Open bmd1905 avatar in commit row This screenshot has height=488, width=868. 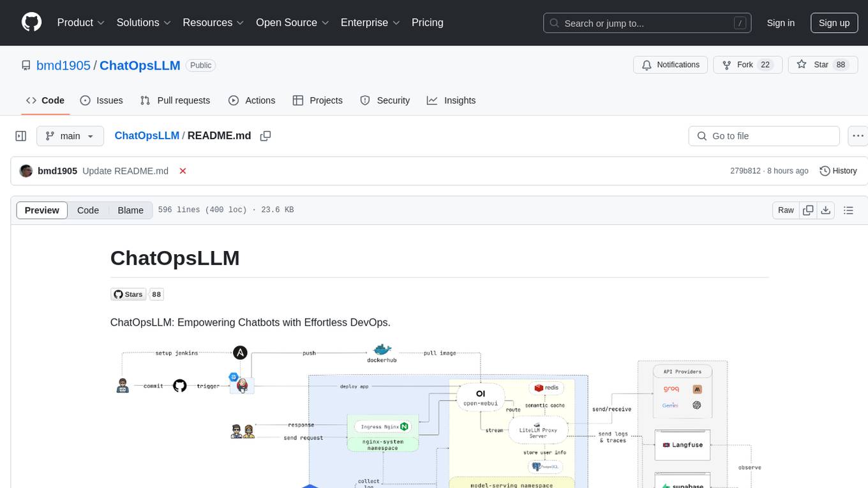[26, 171]
